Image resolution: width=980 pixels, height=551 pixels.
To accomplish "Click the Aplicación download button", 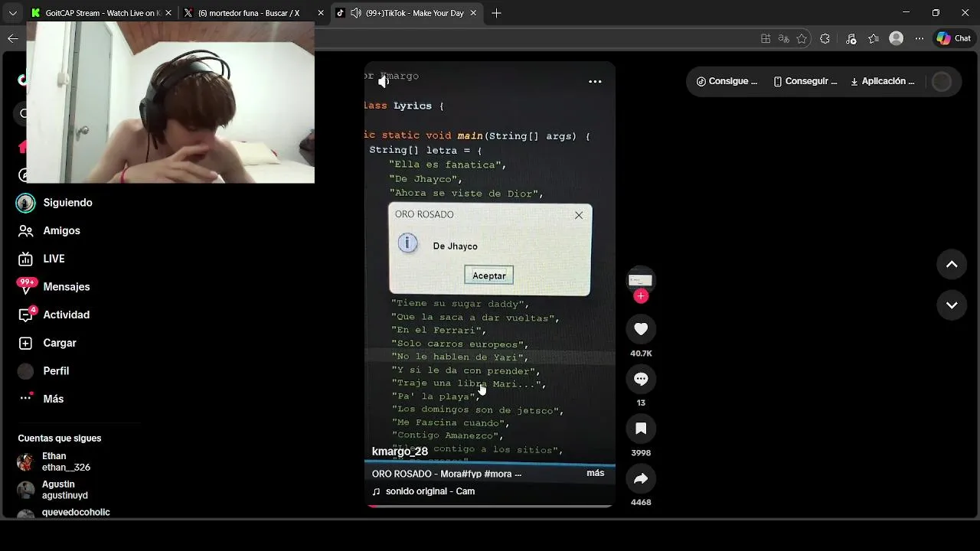I will [882, 81].
